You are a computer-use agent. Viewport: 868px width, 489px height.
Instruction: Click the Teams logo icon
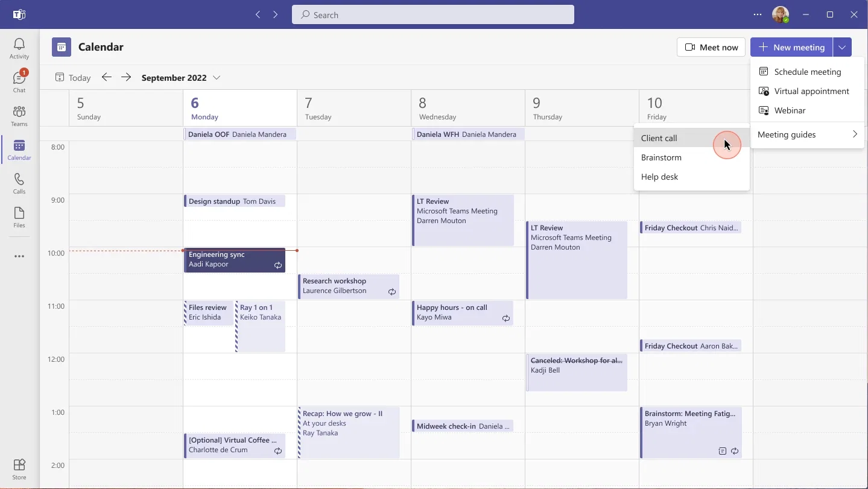pyautogui.click(x=19, y=14)
